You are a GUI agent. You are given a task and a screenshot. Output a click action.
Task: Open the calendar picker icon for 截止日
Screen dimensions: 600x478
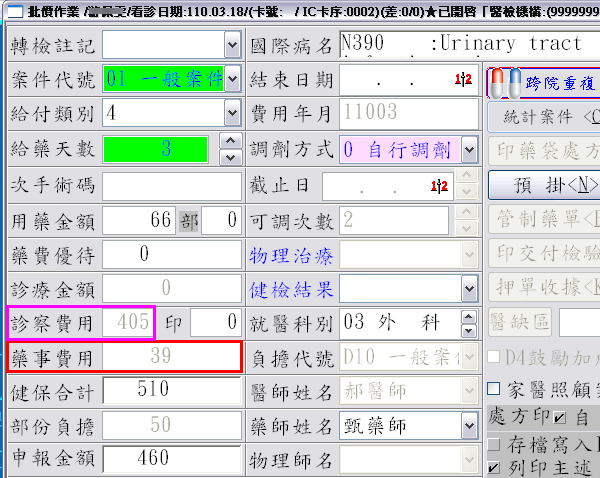point(439,186)
